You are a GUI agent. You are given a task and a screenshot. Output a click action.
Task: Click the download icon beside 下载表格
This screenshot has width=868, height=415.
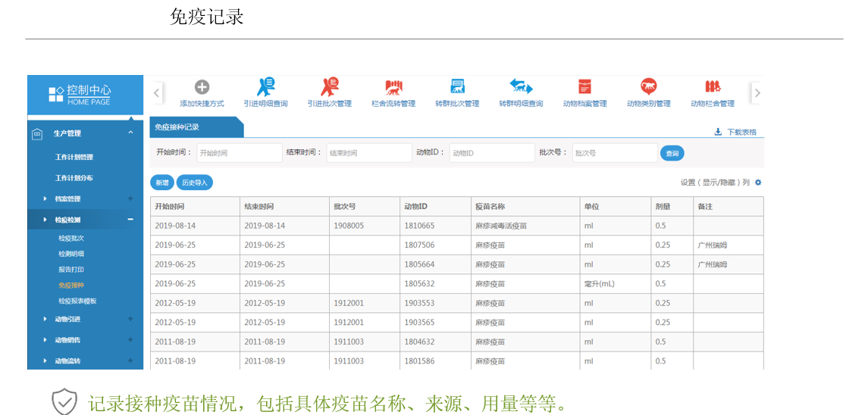click(718, 132)
